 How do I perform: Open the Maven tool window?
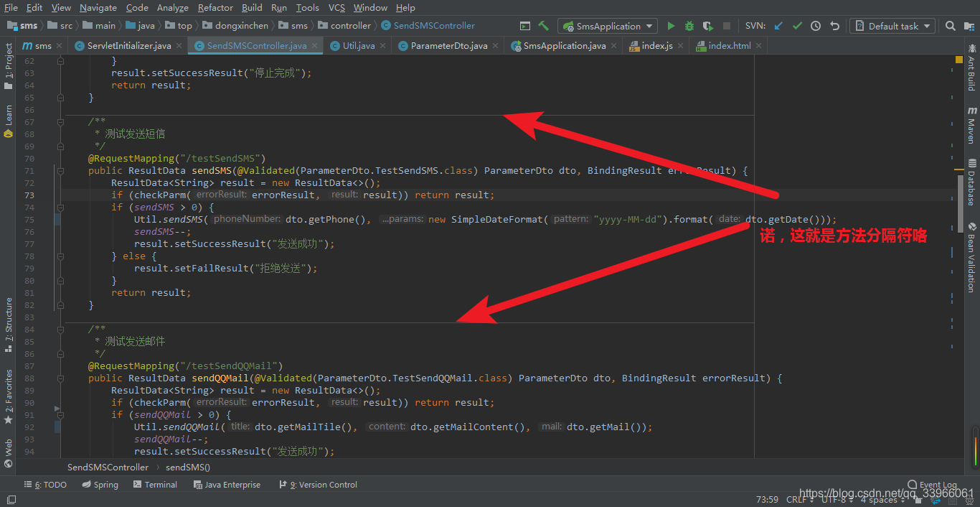972,125
